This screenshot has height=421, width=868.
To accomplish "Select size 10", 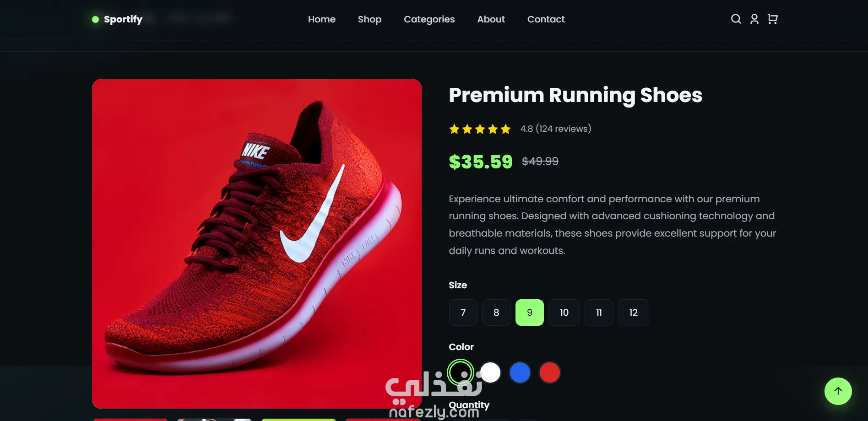I will pos(564,313).
